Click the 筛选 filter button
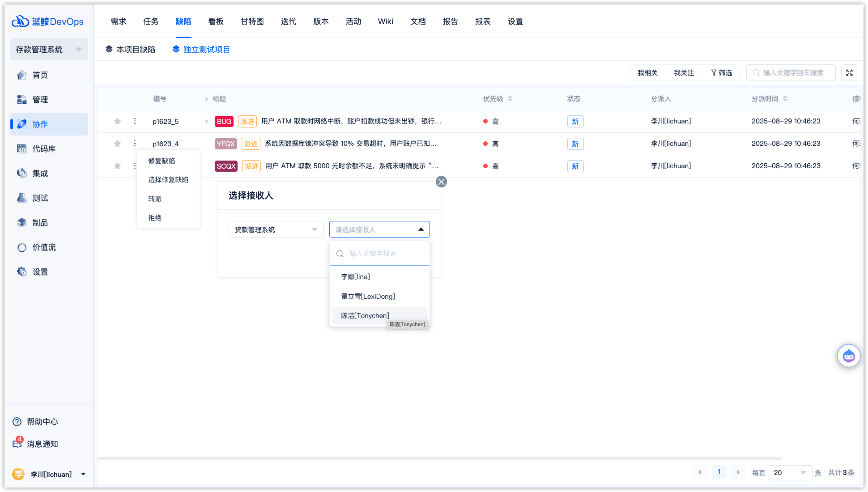The image size is (868, 492). [721, 73]
